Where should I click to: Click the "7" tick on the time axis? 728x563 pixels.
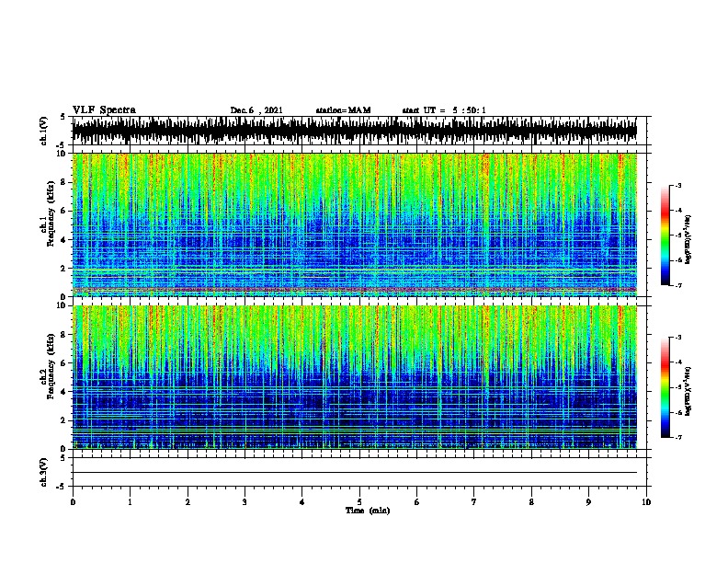point(474,502)
